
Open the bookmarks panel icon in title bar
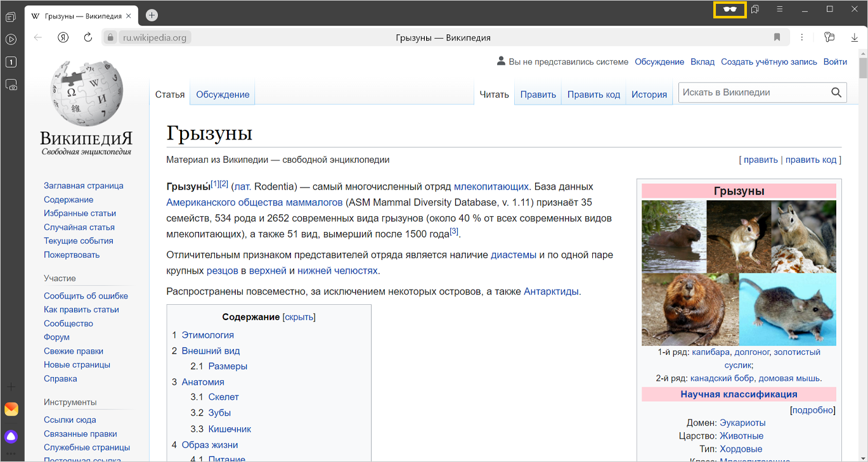(x=755, y=10)
